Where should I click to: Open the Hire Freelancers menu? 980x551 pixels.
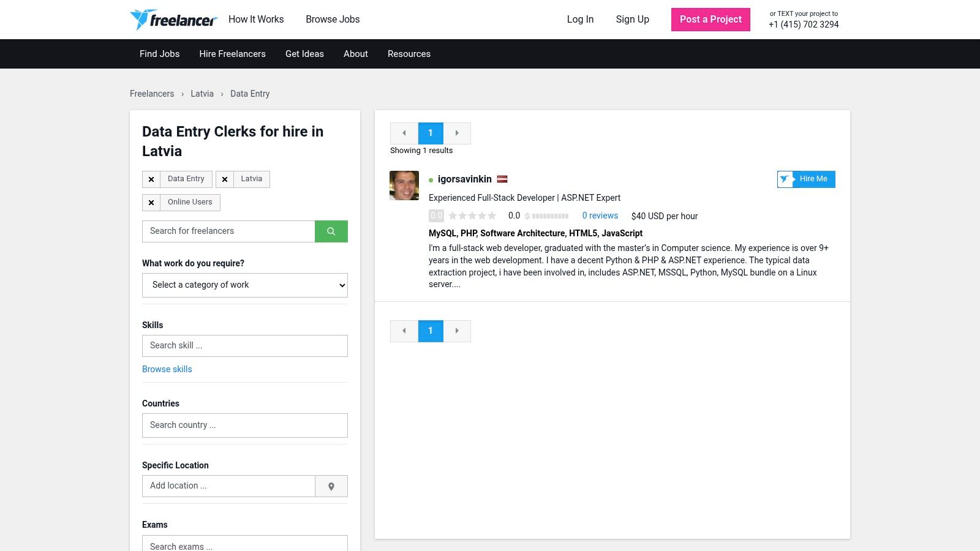(232, 54)
